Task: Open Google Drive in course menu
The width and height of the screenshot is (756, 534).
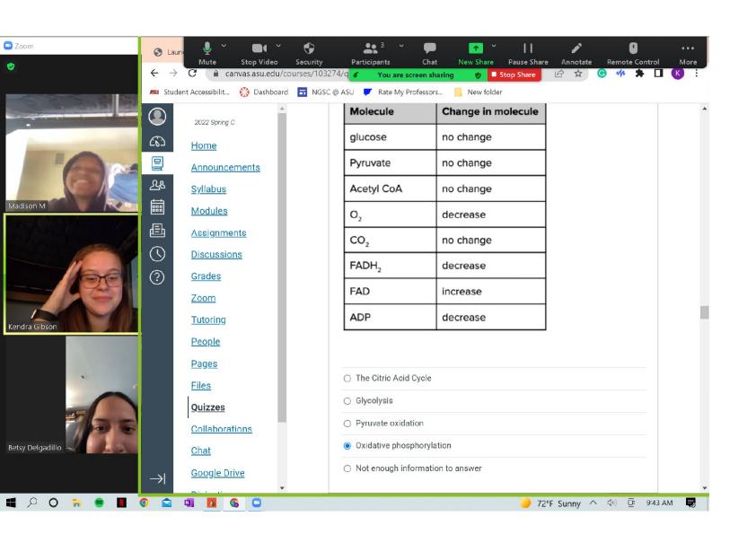Action: (217, 473)
